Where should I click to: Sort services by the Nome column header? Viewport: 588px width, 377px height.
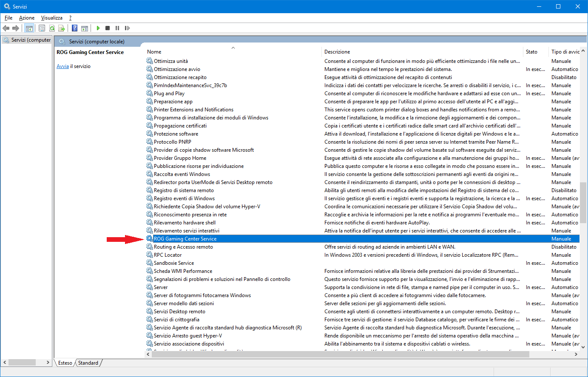(x=154, y=52)
